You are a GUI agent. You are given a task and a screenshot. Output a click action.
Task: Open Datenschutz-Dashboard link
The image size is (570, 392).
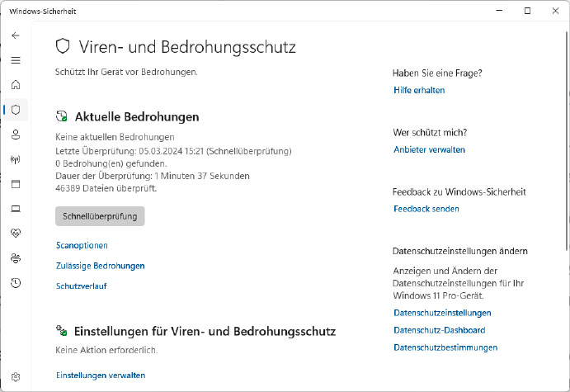pos(440,330)
